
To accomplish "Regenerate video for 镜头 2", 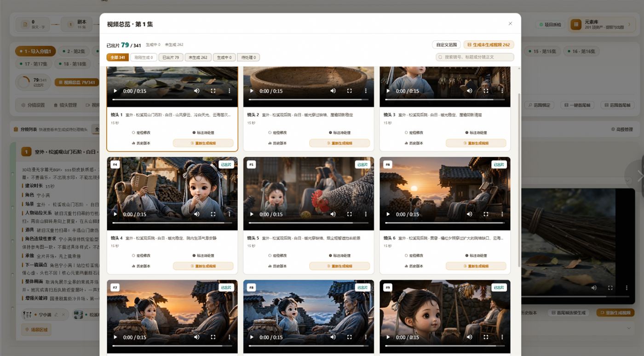I will (x=339, y=143).
